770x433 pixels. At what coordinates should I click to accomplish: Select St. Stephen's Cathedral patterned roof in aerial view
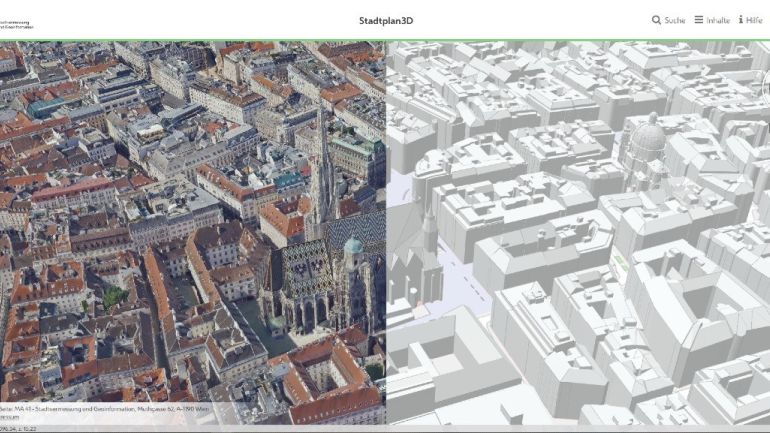click(x=307, y=268)
